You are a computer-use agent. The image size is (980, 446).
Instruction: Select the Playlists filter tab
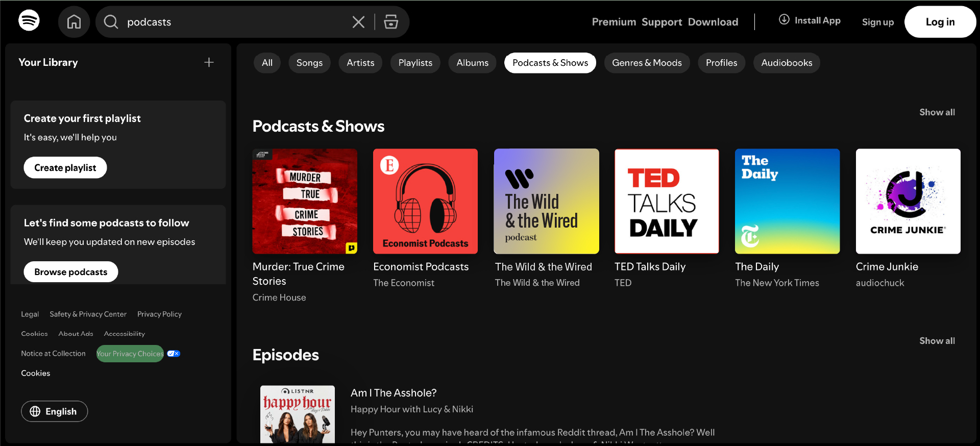tap(415, 63)
